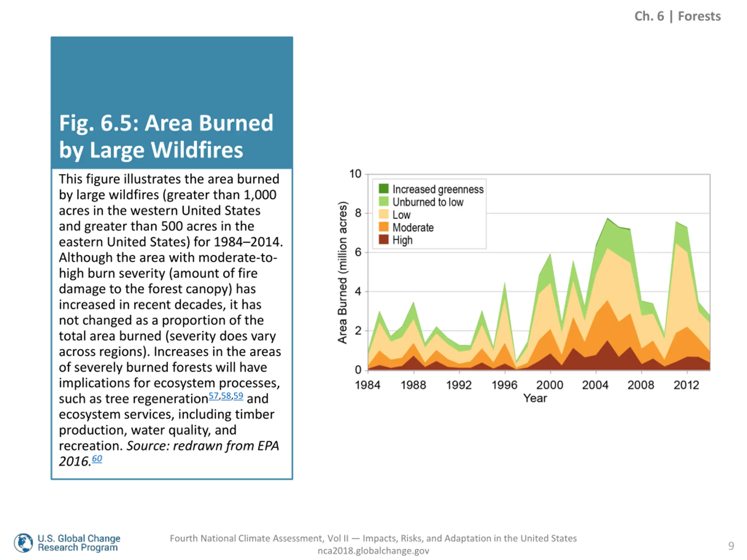The image size is (747, 560).
Task: Click the 'High' legend label
Action: 402,240
